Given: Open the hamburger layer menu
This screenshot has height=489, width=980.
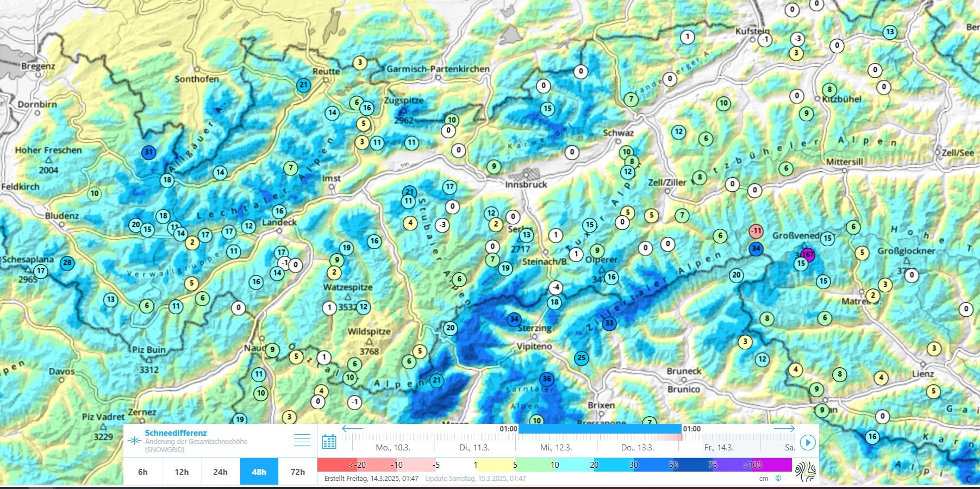Looking at the screenshot, I should click(302, 440).
